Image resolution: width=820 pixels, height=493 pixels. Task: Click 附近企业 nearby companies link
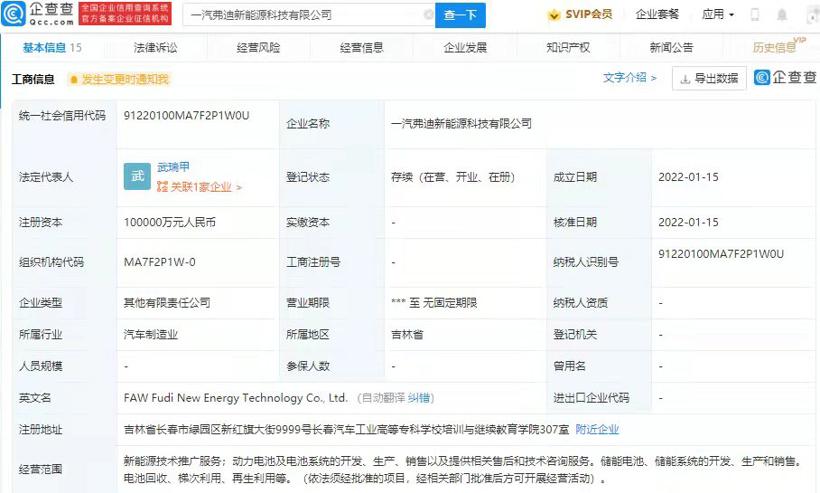tap(597, 429)
